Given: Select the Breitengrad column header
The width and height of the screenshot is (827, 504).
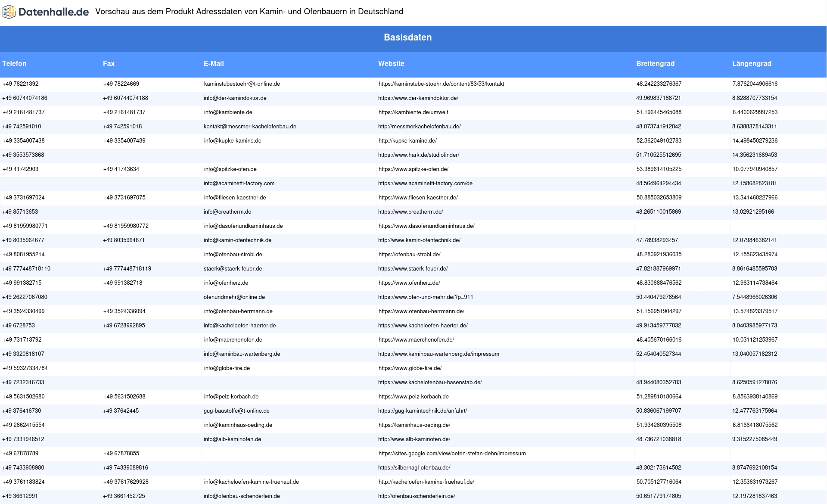Looking at the screenshot, I should (x=655, y=63).
